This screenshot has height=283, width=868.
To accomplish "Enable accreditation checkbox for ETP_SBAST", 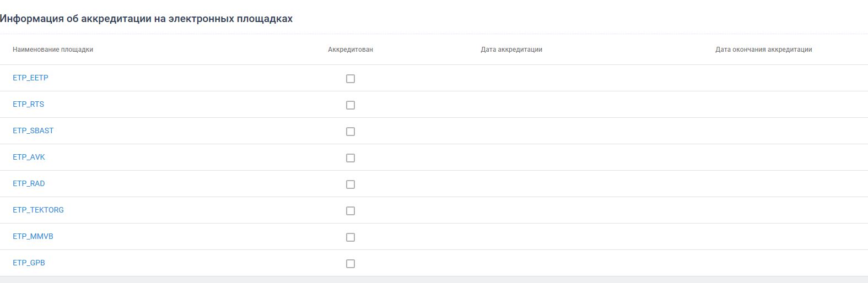I will [351, 132].
